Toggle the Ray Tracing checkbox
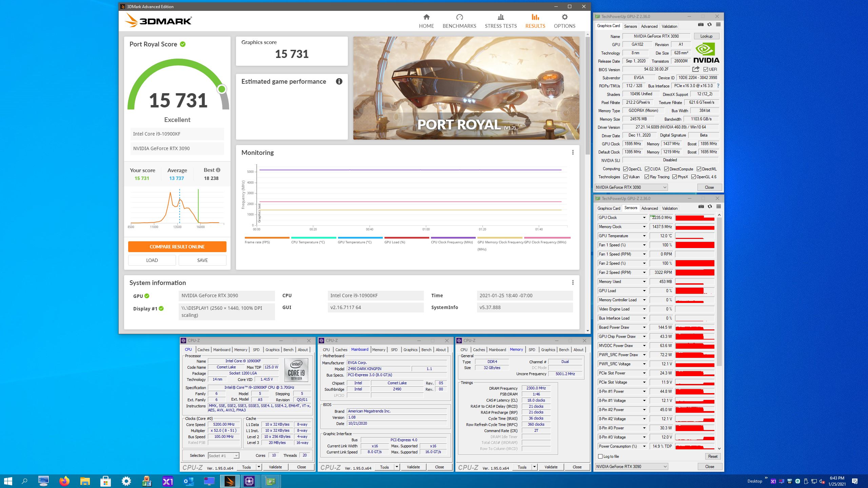 [x=647, y=177]
